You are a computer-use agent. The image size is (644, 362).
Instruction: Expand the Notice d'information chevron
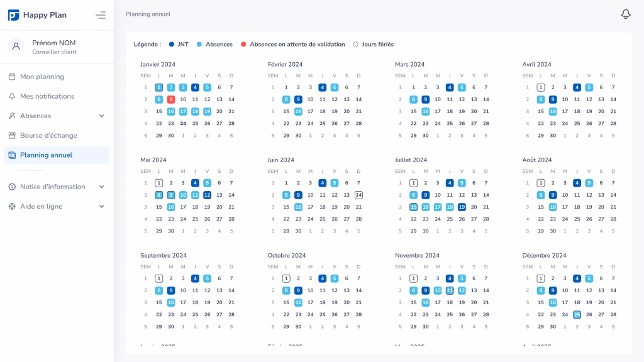tap(101, 187)
